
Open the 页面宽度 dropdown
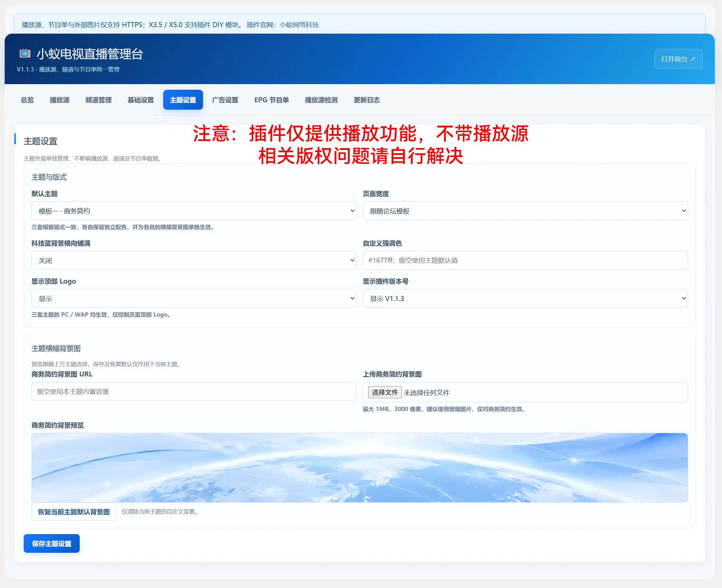[x=525, y=211]
